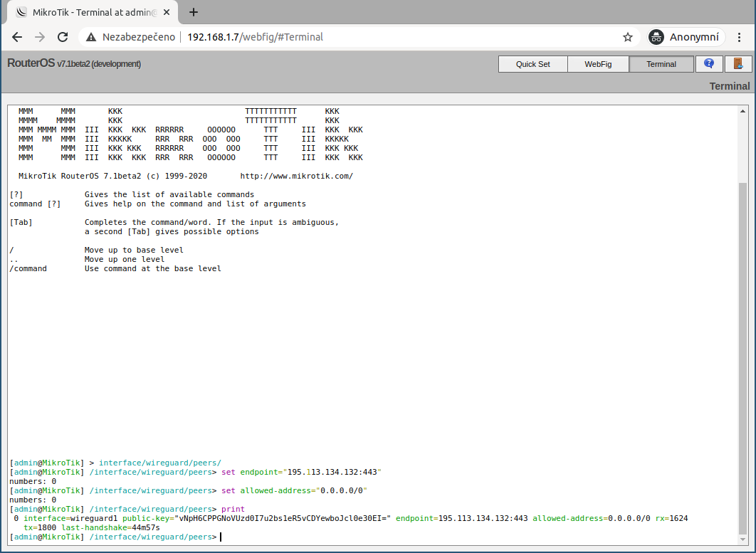The width and height of the screenshot is (756, 553).
Task: Click the logout door icon
Action: click(x=738, y=64)
